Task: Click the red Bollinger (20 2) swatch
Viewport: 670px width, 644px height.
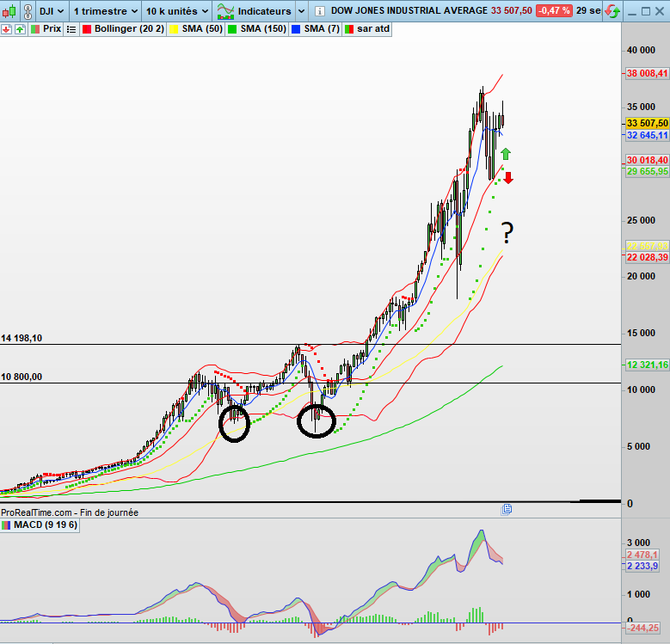Action: [x=87, y=29]
